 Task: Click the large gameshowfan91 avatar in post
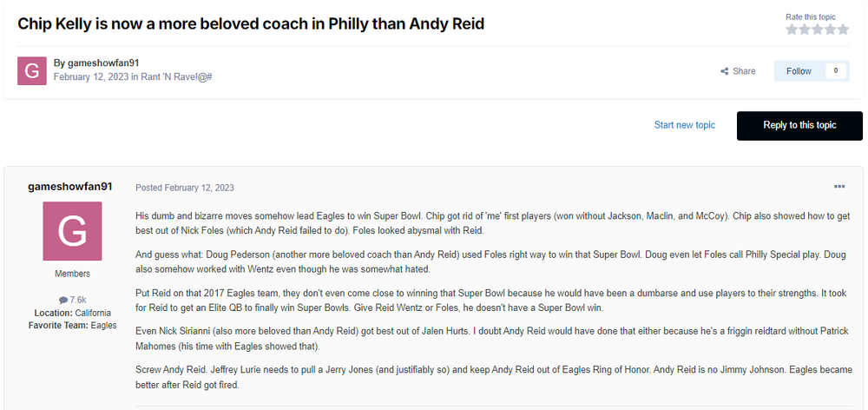tap(72, 231)
